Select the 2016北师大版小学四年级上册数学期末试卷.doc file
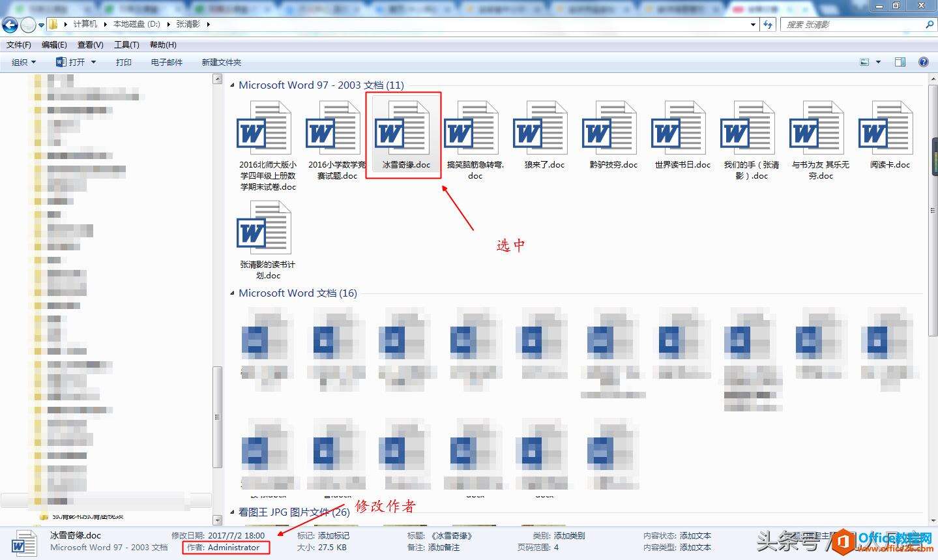938x560 pixels. pos(267,146)
